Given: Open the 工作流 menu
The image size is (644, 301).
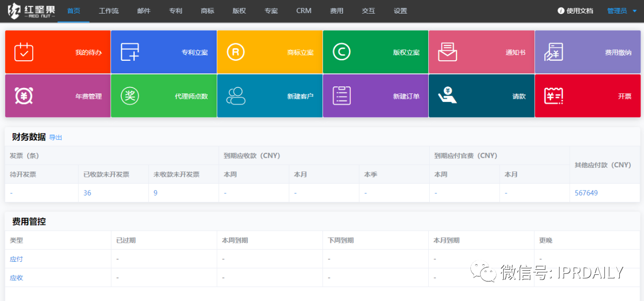Looking at the screenshot, I should [109, 11].
